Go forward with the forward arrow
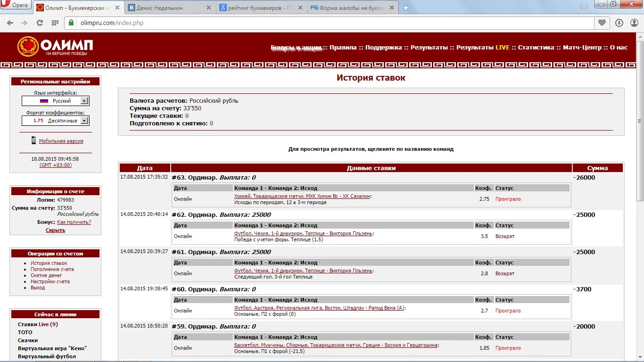This screenshot has height=362, width=644. pos(25,23)
